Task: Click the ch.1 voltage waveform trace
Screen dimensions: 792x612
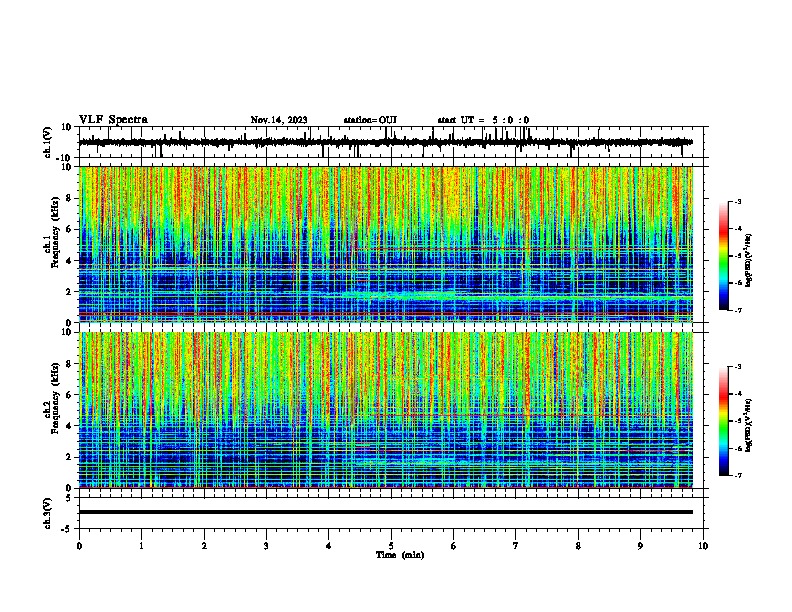Action: pos(385,142)
